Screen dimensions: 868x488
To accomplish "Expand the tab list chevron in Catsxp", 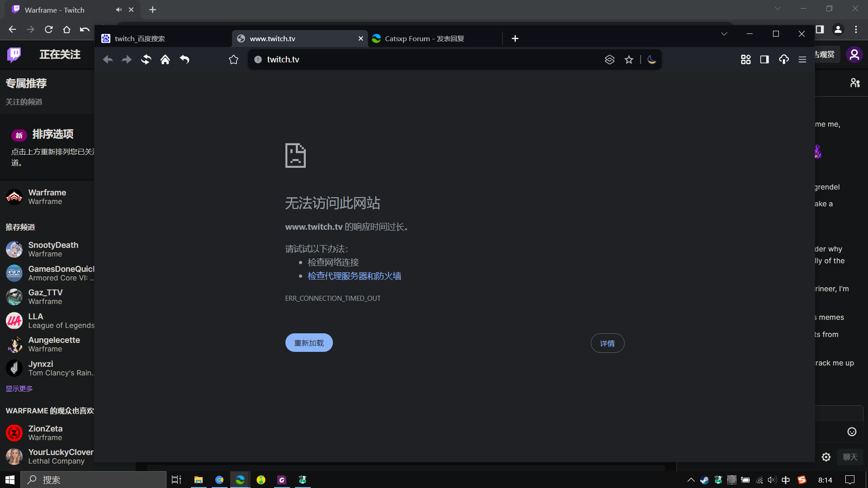I will pos(724,34).
